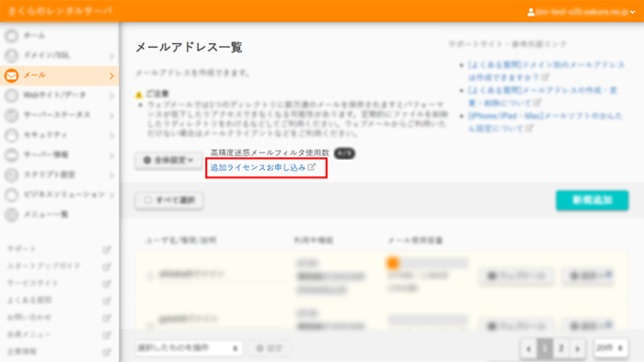Go to the next page arrow
This screenshot has width=644, height=362.
[x=578, y=348]
